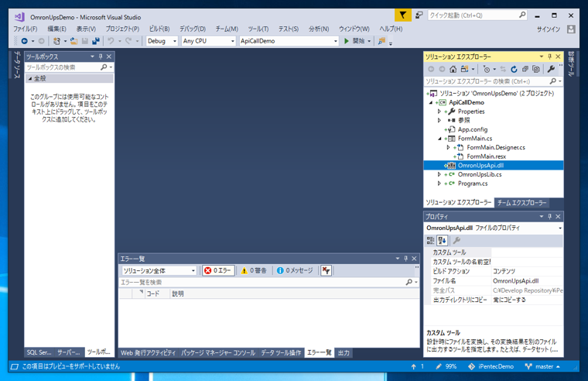
Task: Toggle the 0 メッセージ messages filter button
Action: click(295, 270)
